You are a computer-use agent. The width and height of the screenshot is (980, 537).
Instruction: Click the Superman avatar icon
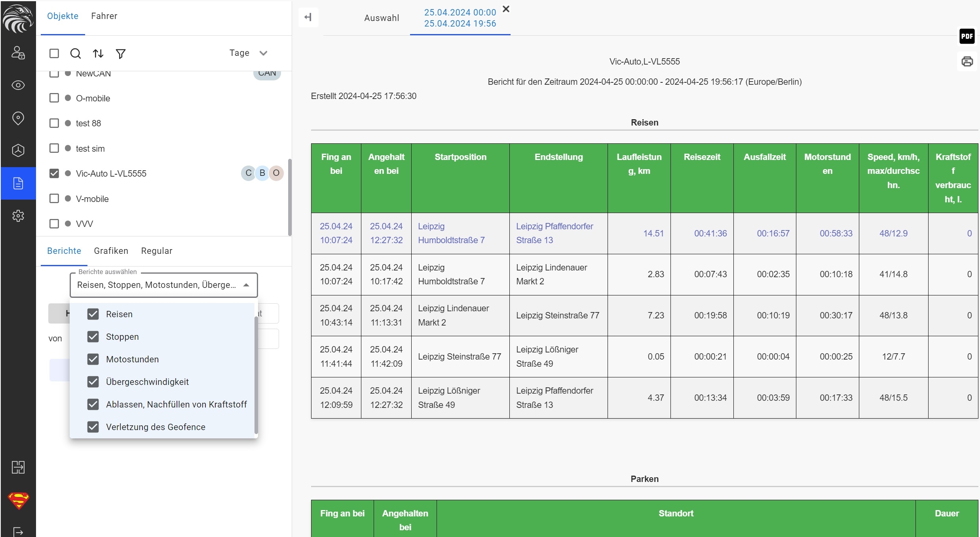pos(19,501)
